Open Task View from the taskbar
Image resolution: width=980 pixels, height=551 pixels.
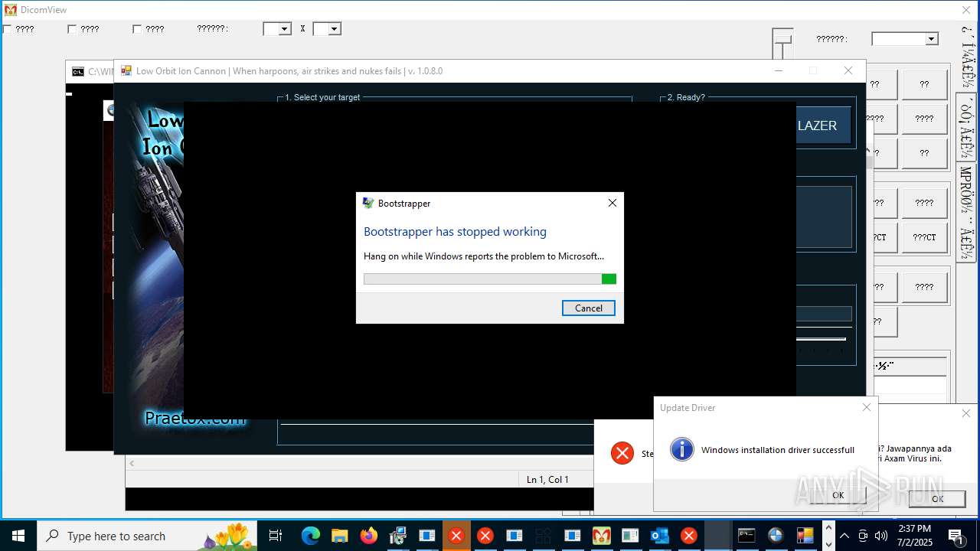pyautogui.click(x=276, y=536)
